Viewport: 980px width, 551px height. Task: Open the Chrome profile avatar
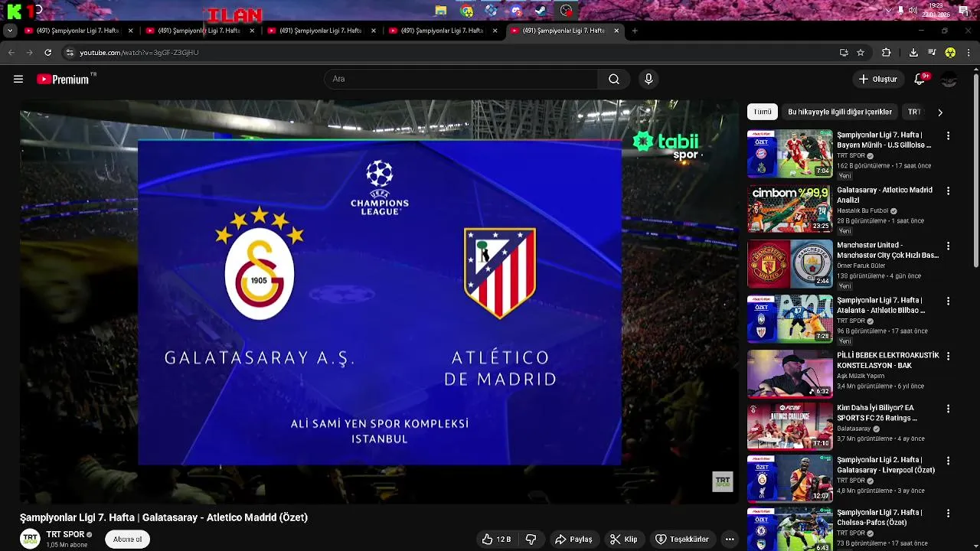coord(950,53)
